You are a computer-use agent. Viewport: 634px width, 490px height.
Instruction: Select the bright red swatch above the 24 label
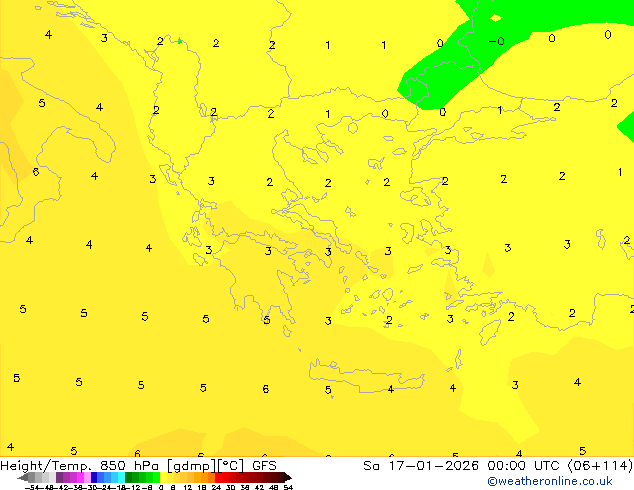click(x=218, y=478)
